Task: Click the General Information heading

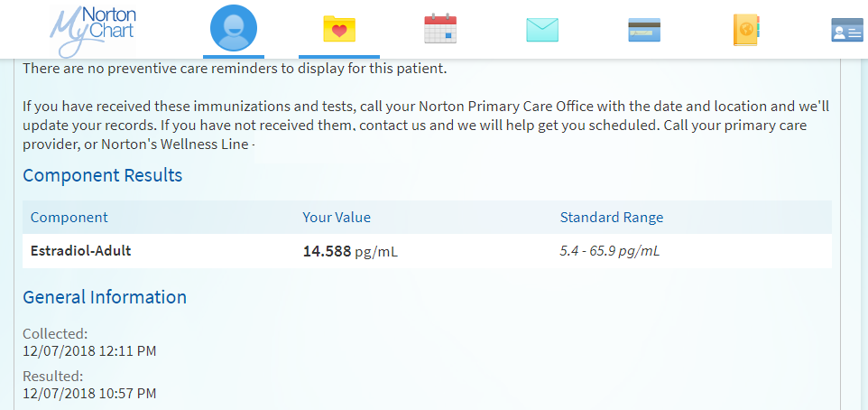Action: (105, 297)
